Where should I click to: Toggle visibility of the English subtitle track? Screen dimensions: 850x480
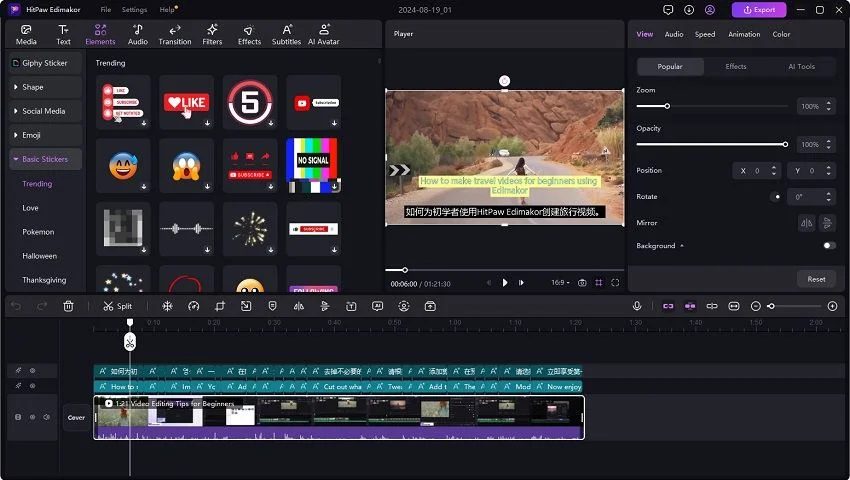pos(33,386)
